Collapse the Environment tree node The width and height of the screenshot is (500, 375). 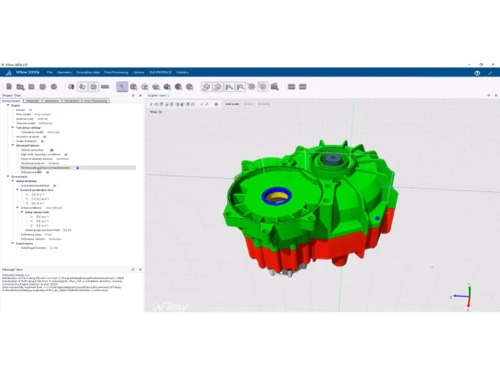pos(8,177)
